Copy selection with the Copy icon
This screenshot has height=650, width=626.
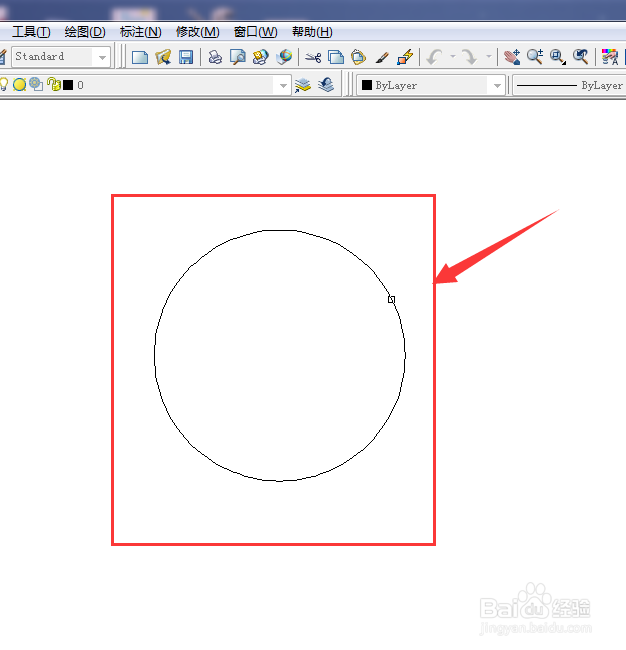pos(336,57)
